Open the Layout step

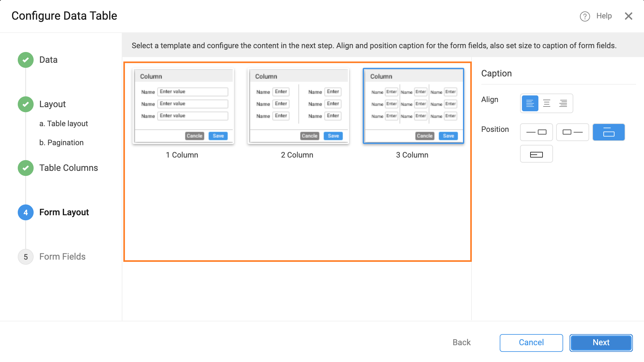point(52,104)
